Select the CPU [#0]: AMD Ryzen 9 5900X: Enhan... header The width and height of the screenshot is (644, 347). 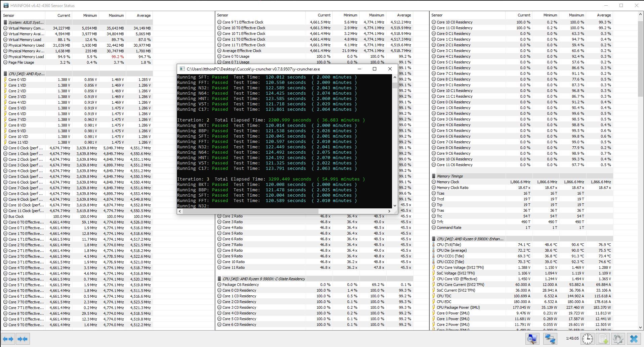(522, 239)
